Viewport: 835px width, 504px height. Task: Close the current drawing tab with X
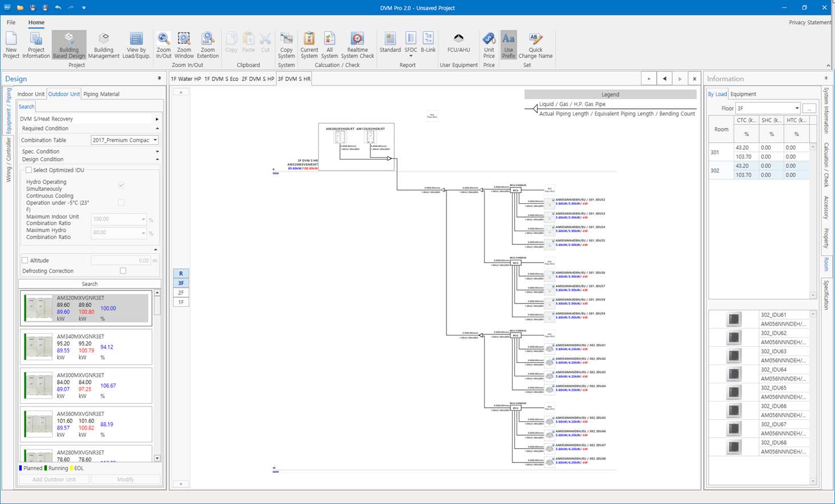[x=694, y=79]
